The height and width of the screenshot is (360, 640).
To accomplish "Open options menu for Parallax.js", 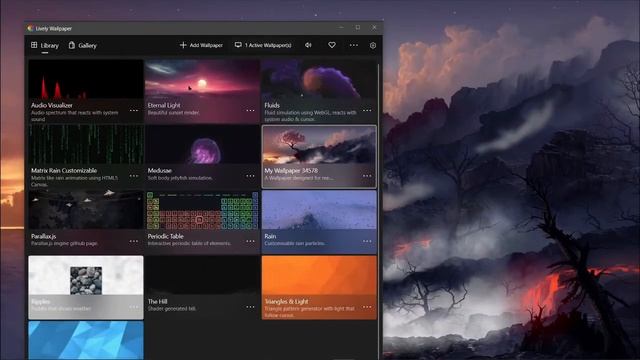I will click(134, 241).
